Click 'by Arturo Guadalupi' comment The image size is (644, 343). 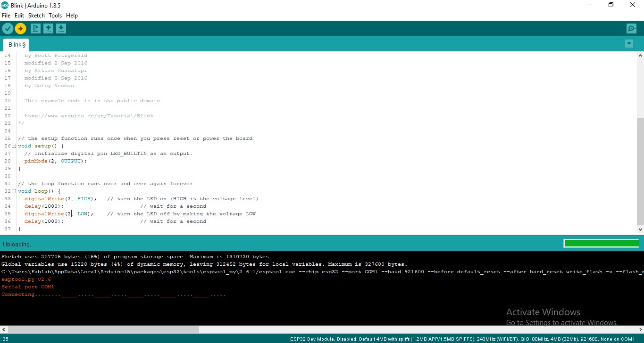click(x=56, y=71)
